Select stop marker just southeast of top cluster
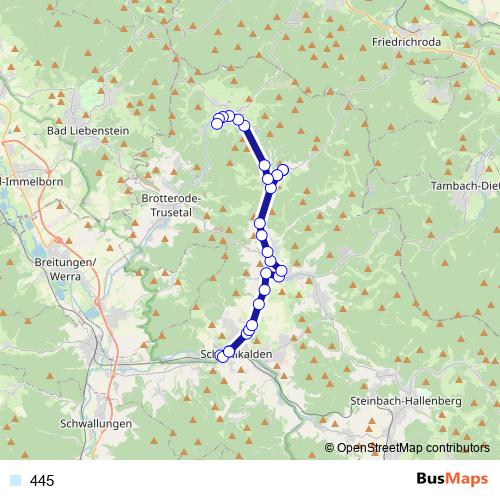 [244, 126]
